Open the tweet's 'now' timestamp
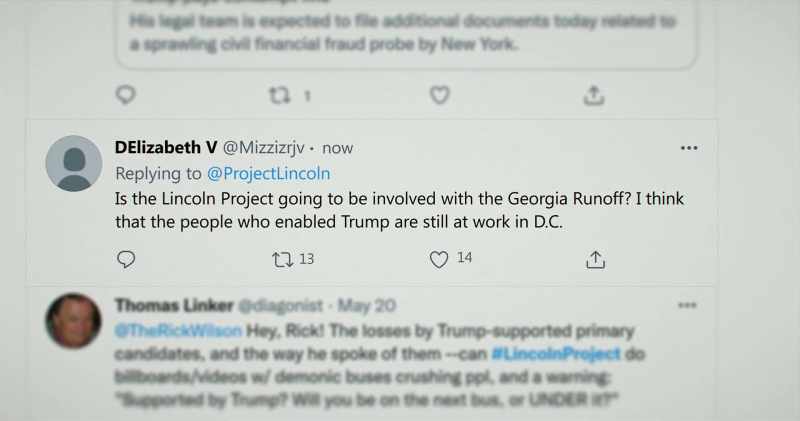The height and width of the screenshot is (421, 800). point(337,148)
